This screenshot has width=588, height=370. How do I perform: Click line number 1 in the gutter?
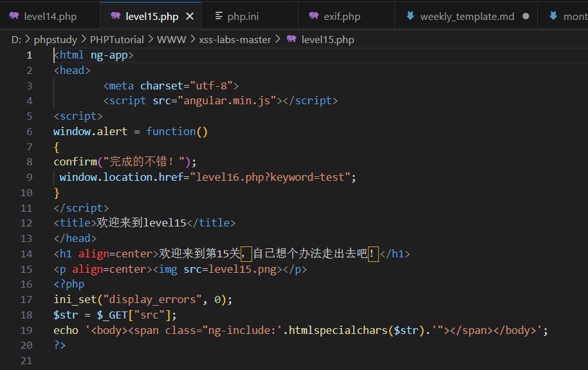(29, 55)
